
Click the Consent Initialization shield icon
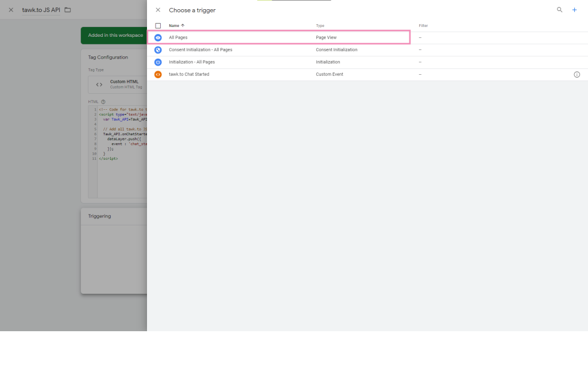click(x=158, y=50)
